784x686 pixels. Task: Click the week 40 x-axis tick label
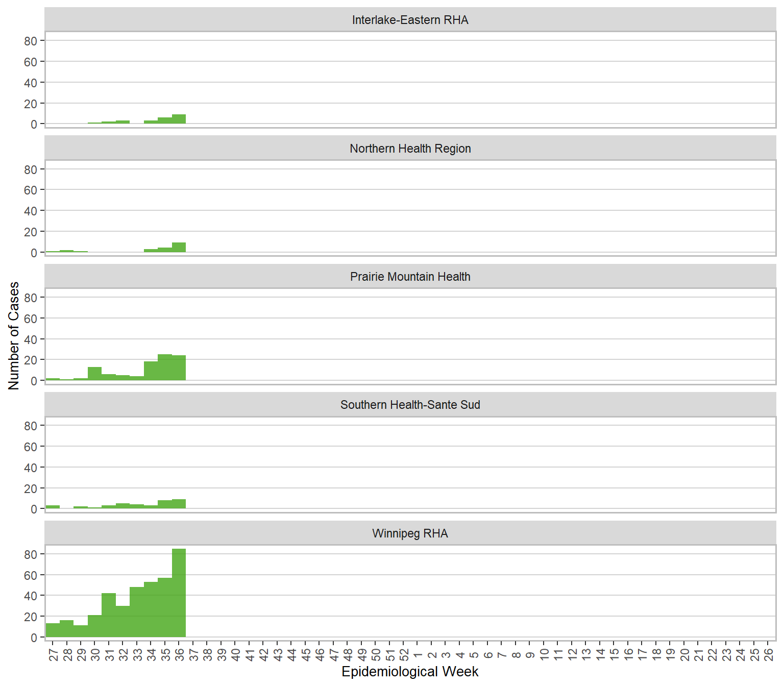tap(235, 654)
